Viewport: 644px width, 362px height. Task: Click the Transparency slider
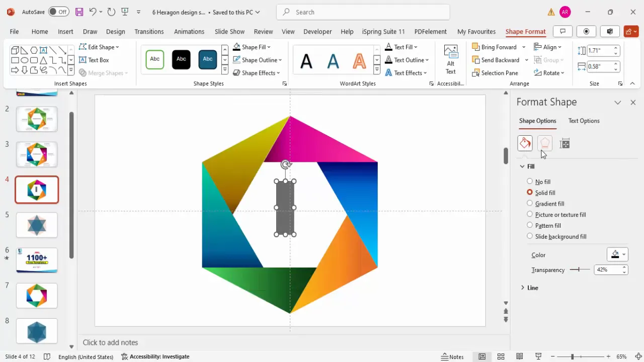[x=580, y=269]
